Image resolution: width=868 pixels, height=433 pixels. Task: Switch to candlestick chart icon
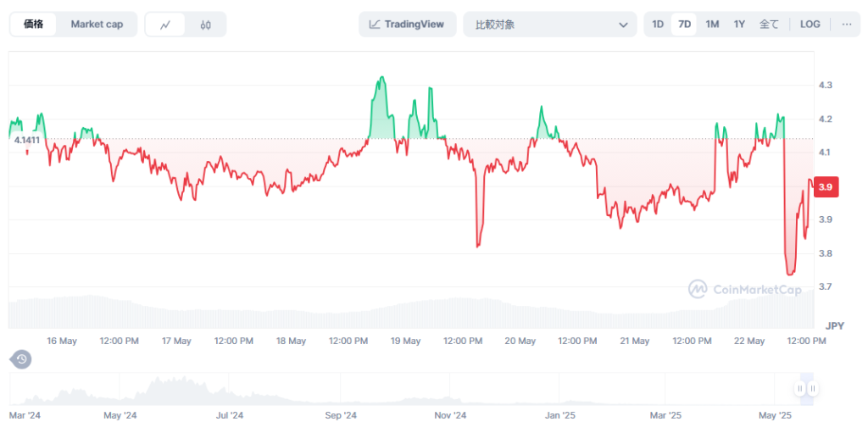pos(206,25)
